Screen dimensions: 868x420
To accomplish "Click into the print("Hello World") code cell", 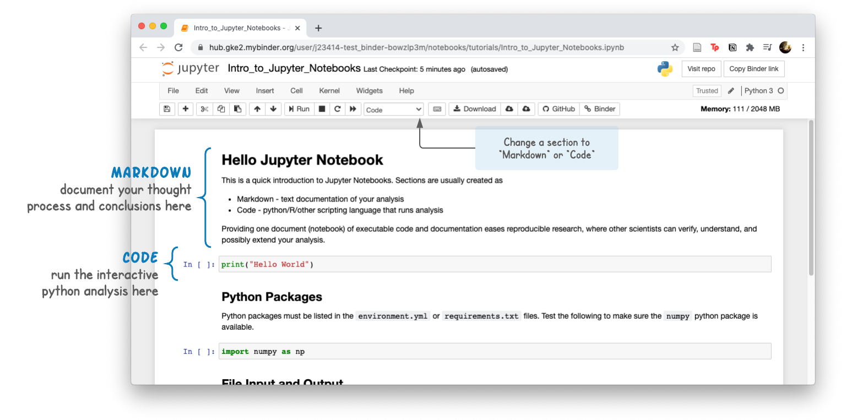I will click(495, 264).
